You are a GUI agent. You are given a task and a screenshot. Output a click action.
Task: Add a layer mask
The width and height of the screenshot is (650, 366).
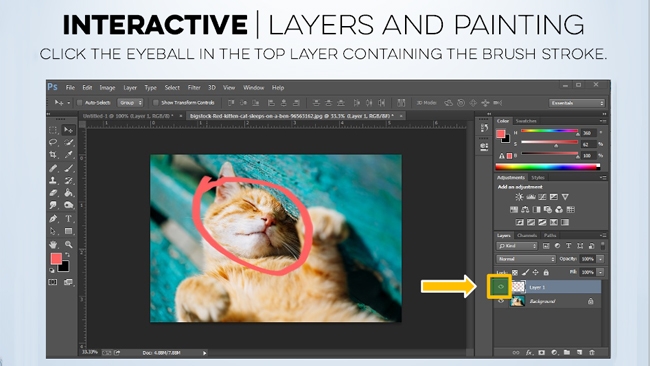[x=541, y=353]
